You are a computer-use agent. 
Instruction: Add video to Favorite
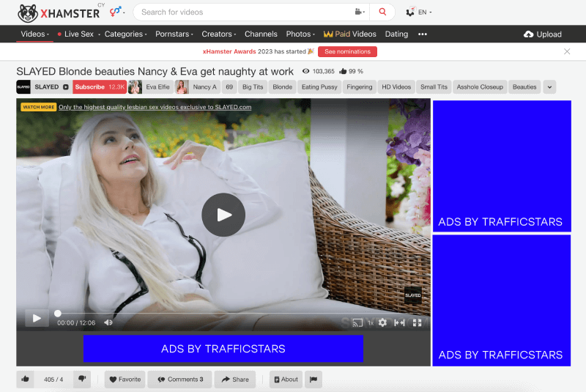(125, 380)
